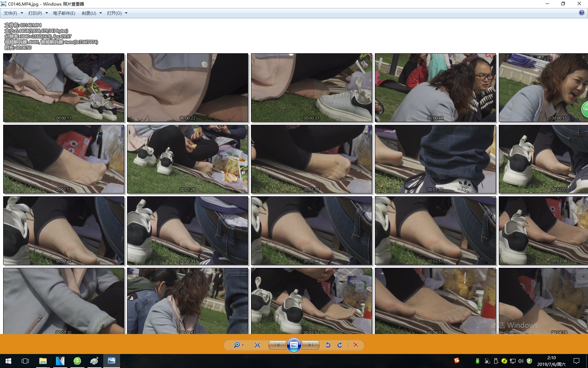Open the volume speaker tray icon
The image size is (588, 368).
(521, 361)
